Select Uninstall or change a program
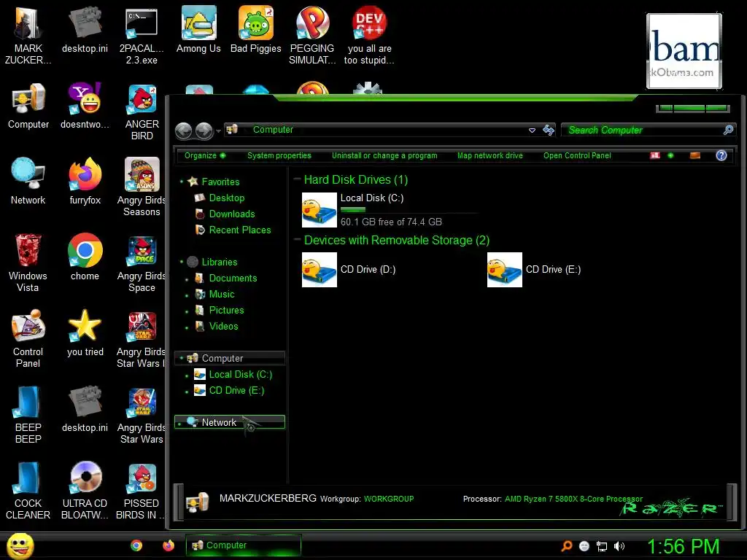This screenshot has width=747, height=560. tap(384, 156)
